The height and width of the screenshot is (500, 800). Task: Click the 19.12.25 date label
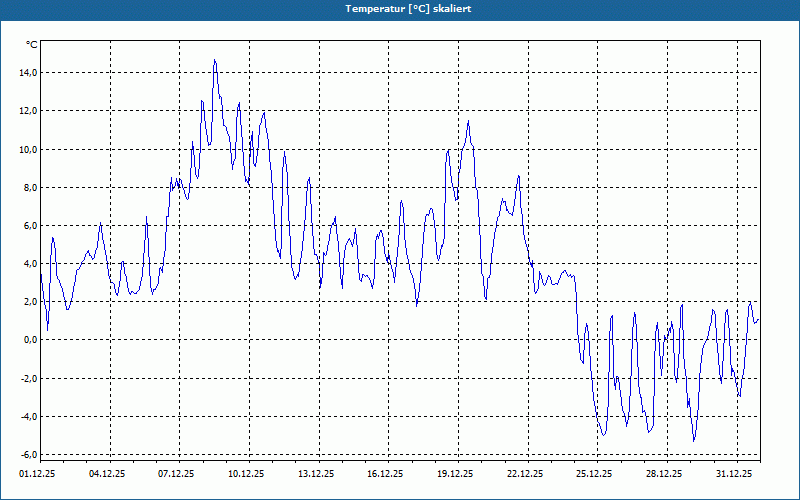(455, 474)
